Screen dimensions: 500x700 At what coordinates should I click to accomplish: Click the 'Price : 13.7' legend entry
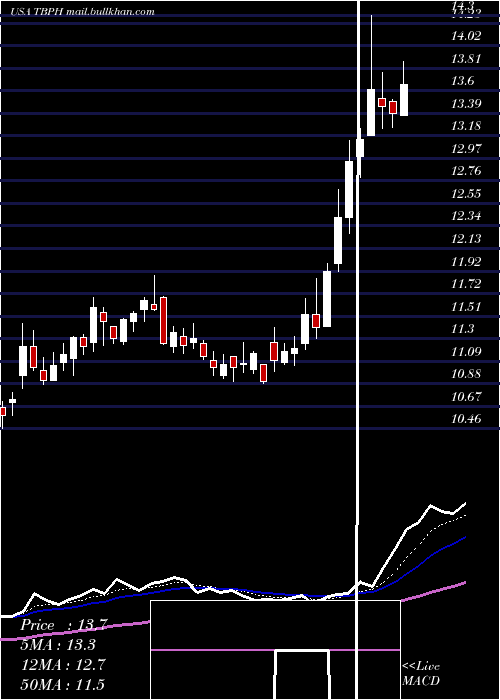(64, 625)
